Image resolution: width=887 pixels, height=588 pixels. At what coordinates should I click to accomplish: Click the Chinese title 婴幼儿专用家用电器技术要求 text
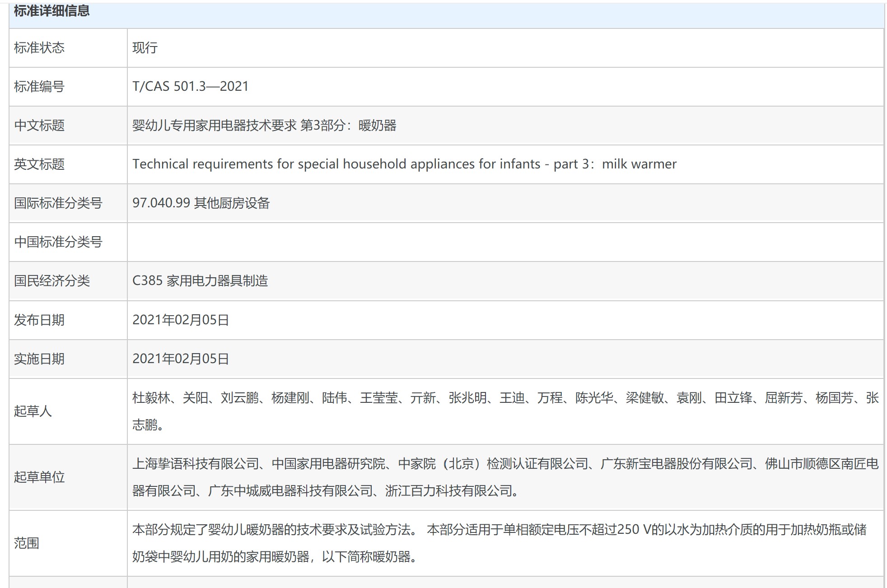[214, 126]
